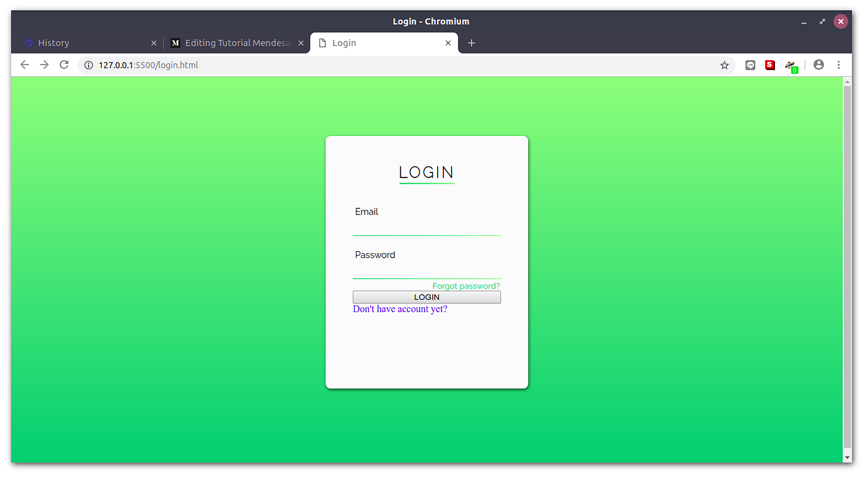Reload the login page
868x479 pixels.
point(64,65)
